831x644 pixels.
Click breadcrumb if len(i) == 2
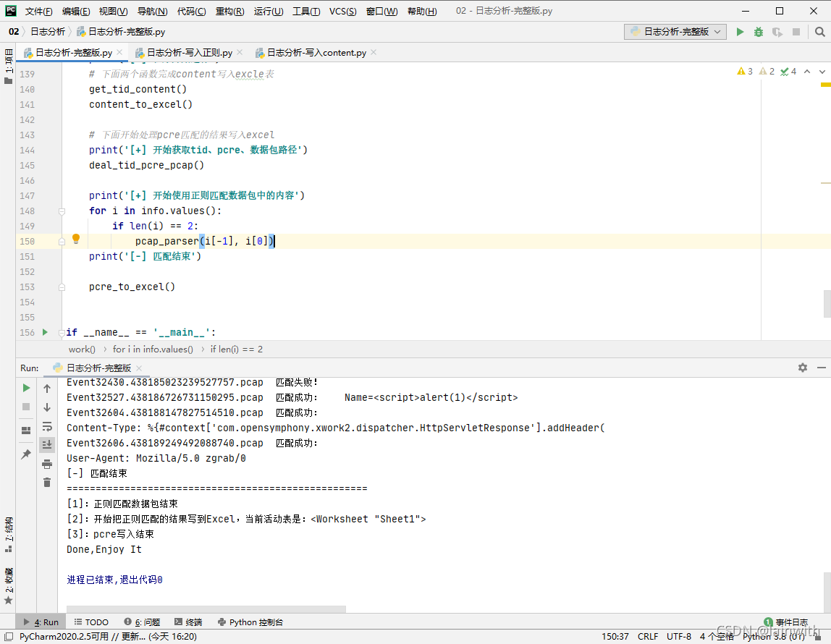pos(237,349)
